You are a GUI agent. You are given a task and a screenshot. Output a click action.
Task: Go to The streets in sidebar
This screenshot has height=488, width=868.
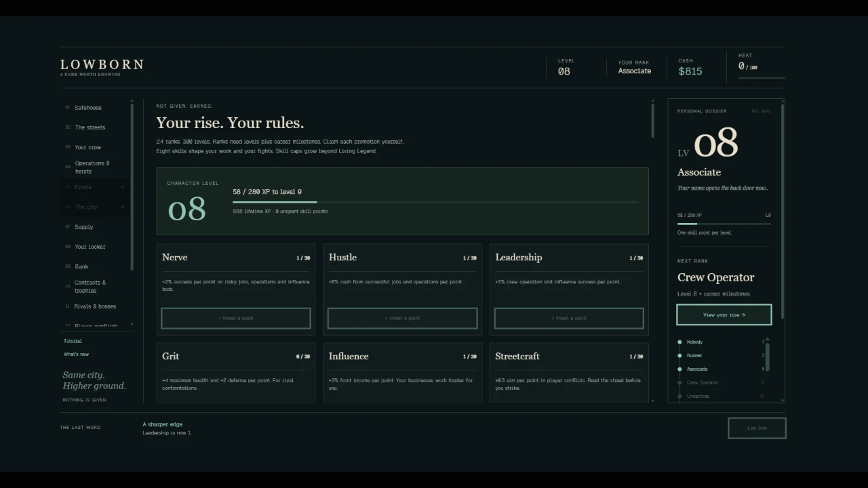coord(94,127)
